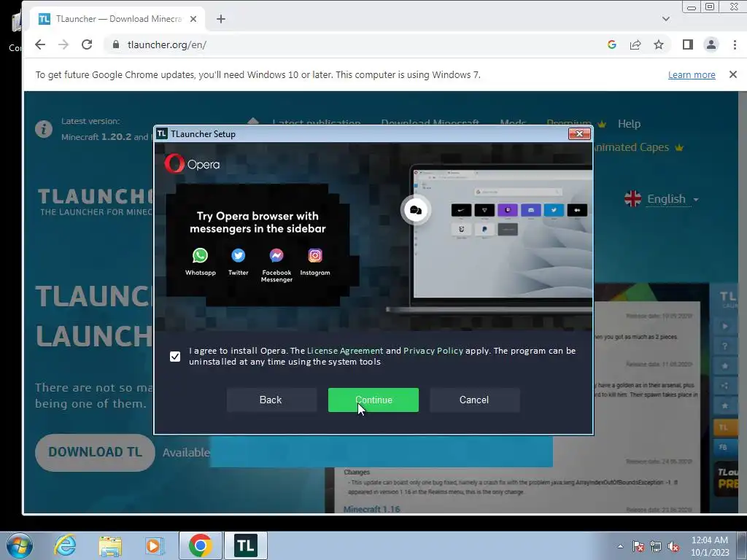The height and width of the screenshot is (560, 747).
Task: Click the Opera logo in the installer
Action: [x=192, y=164]
